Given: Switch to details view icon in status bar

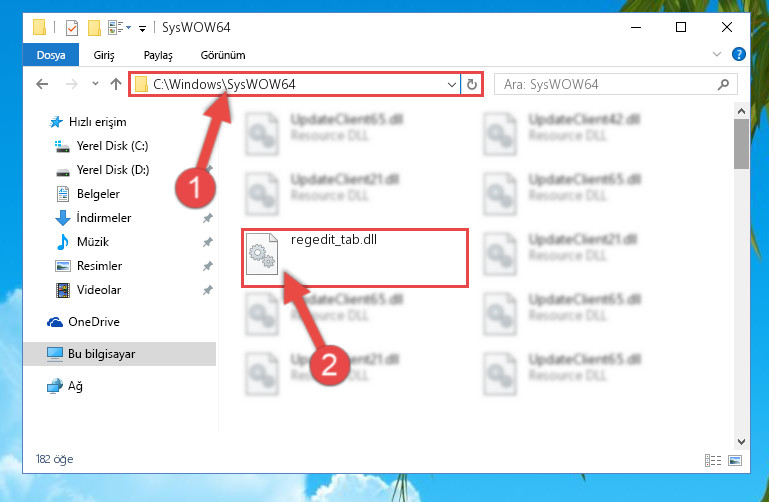Looking at the screenshot, I should (x=713, y=460).
